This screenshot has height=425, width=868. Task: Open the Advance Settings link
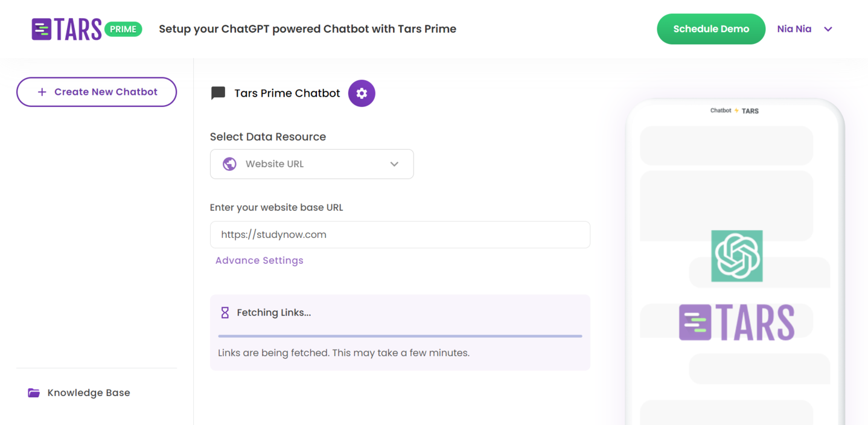(x=260, y=260)
